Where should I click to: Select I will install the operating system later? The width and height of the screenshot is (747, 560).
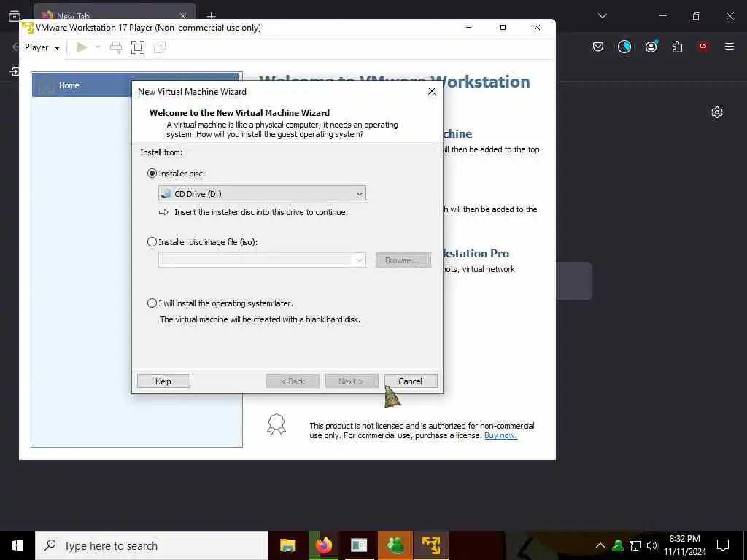pos(152,303)
